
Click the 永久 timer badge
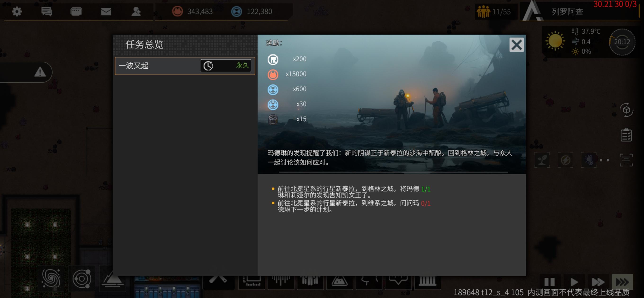tap(226, 66)
